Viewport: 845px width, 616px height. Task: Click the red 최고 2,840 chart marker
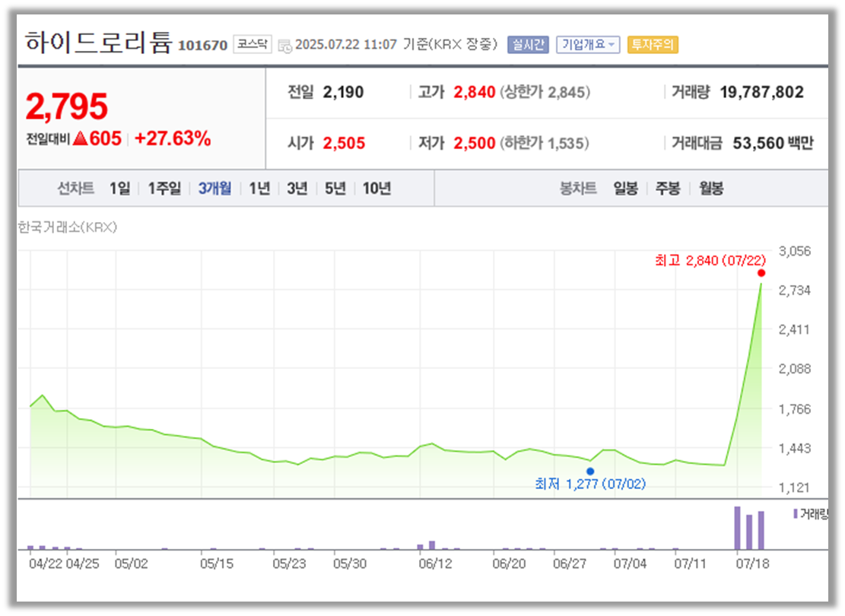[761, 273]
